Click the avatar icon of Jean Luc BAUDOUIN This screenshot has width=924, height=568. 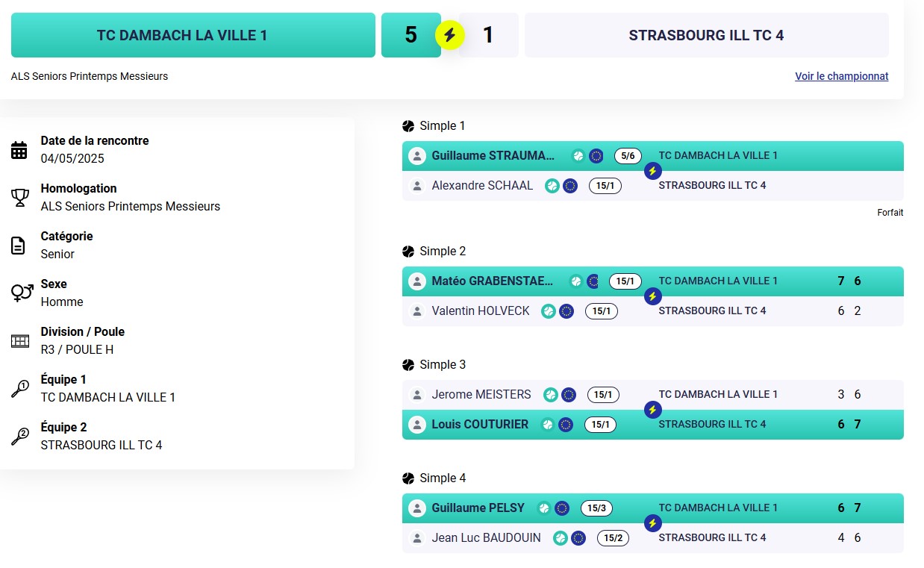416,538
